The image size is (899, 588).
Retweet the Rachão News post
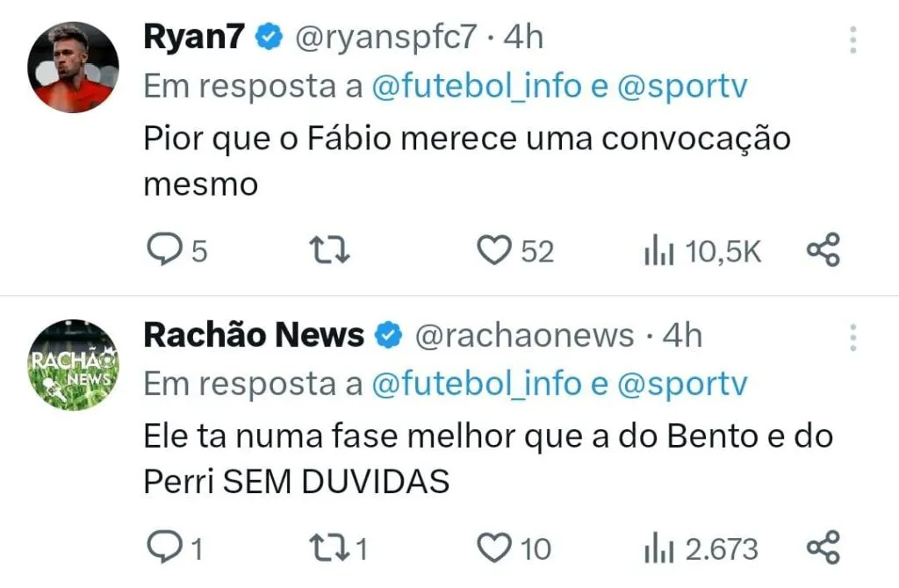(x=332, y=549)
